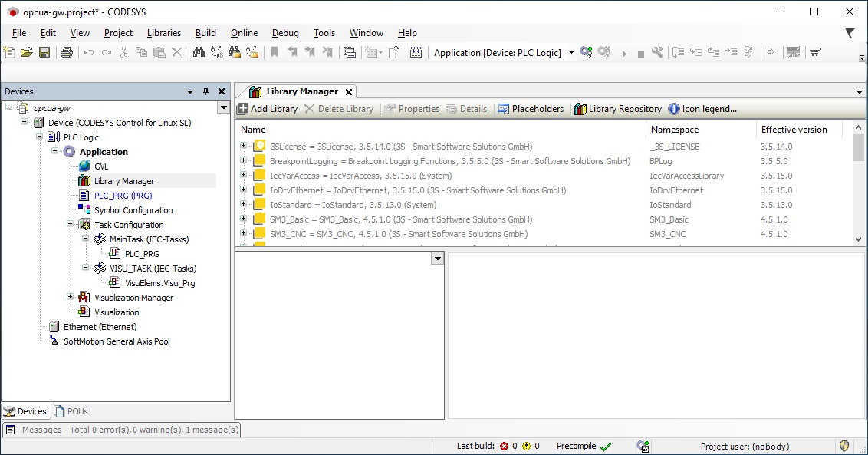This screenshot has width=868, height=455.
Task: Expand the 3SLicense library entry
Action: (243, 146)
